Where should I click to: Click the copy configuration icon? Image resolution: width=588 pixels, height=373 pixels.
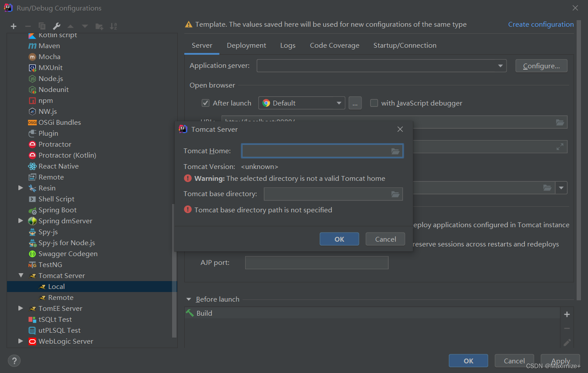[x=42, y=26]
